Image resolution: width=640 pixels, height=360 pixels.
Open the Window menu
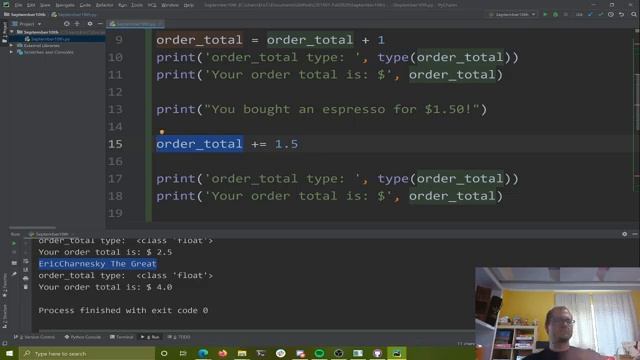pos(169,5)
